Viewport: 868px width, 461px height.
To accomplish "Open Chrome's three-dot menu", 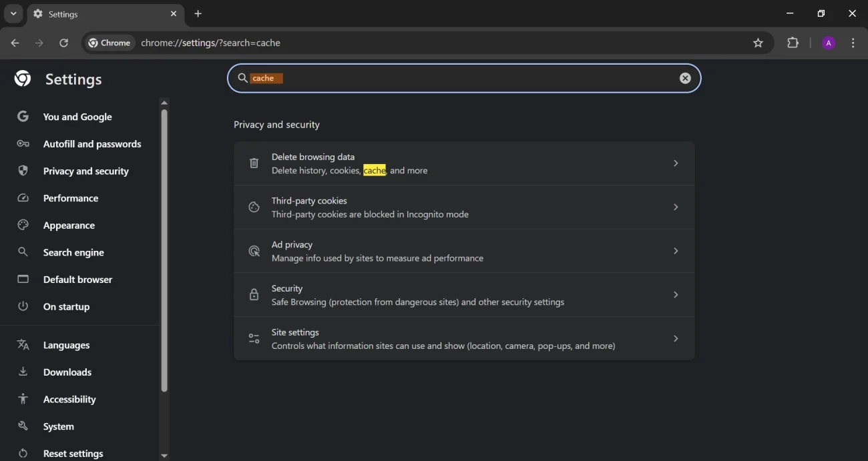I will coord(853,43).
